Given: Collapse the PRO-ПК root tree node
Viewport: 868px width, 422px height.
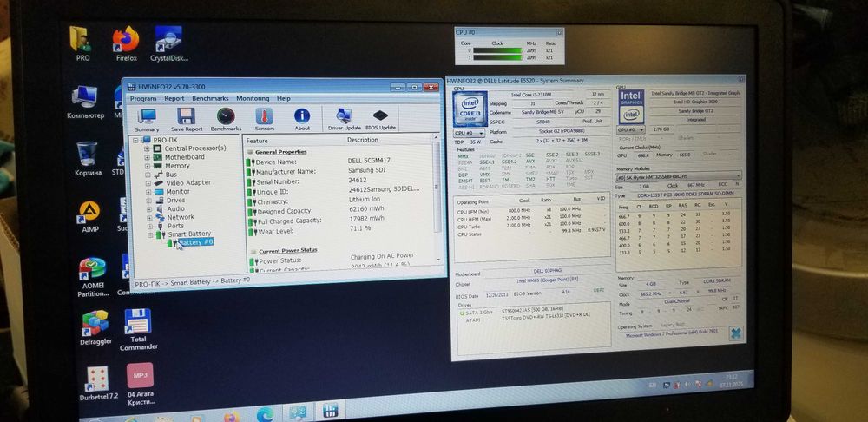Looking at the screenshot, I should 135,140.
